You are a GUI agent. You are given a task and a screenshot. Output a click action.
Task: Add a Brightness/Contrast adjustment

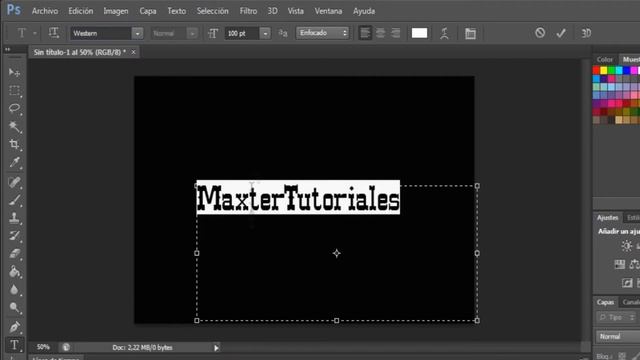[627, 246]
